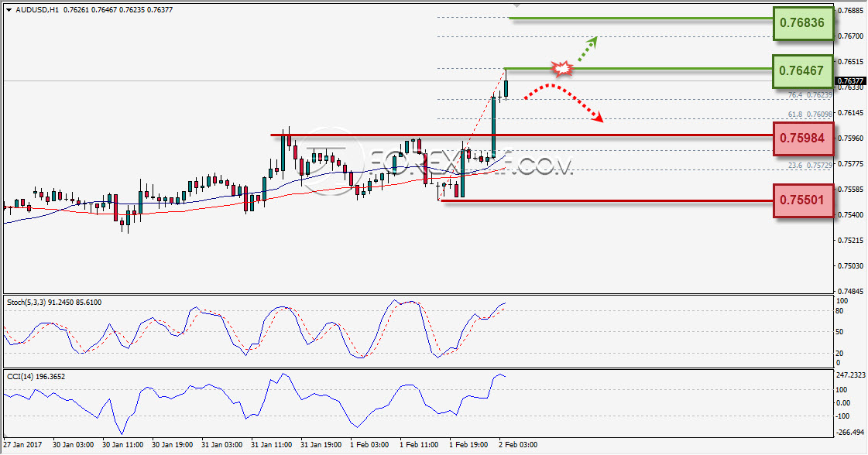
Task: Click price scale value 0.76885
Action: click(851, 11)
